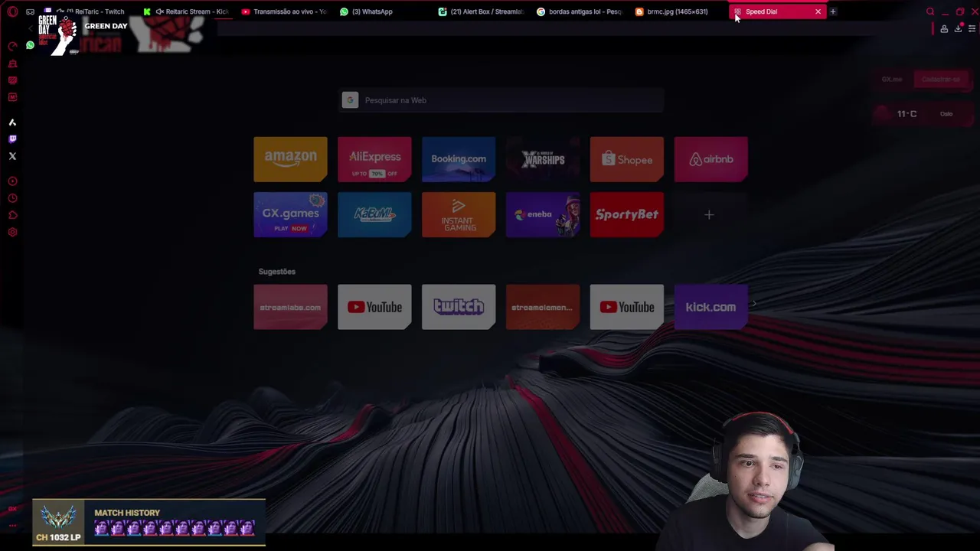Viewport: 980px width, 551px height.
Task: Open GX Control speedometer icon in sidebar
Action: click(x=12, y=46)
